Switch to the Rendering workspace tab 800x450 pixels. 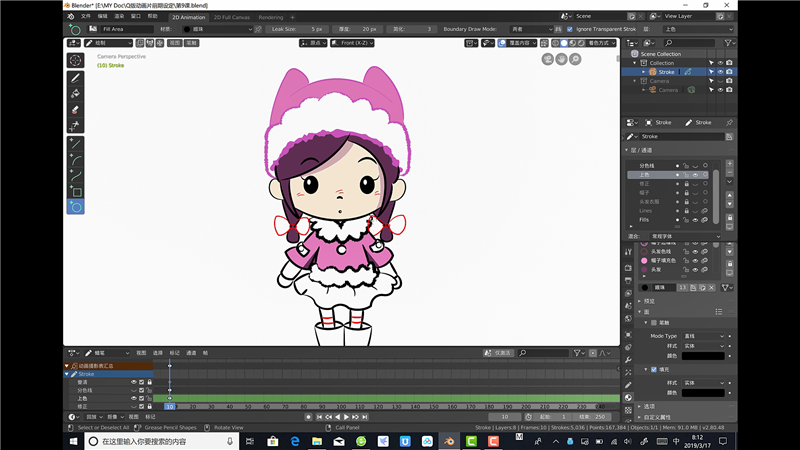pos(271,17)
